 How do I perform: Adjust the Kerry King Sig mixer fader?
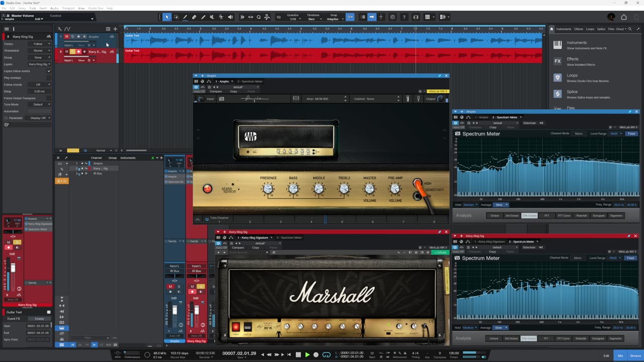[197, 310]
